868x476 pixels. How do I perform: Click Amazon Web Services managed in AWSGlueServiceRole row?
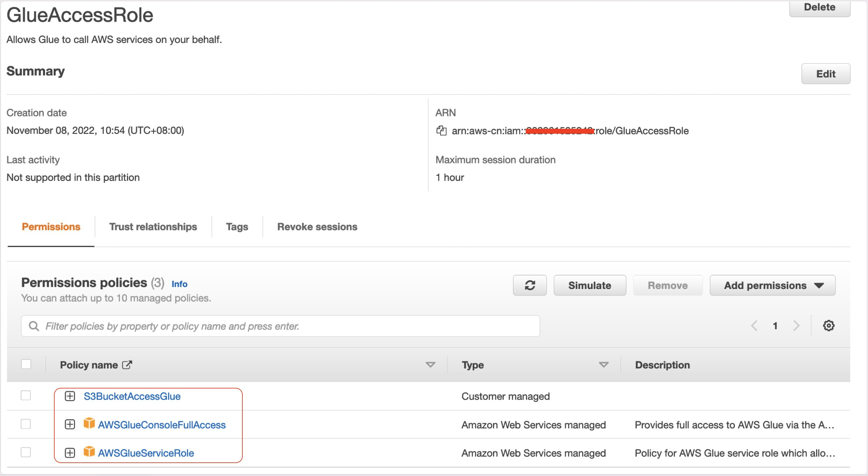(533, 453)
